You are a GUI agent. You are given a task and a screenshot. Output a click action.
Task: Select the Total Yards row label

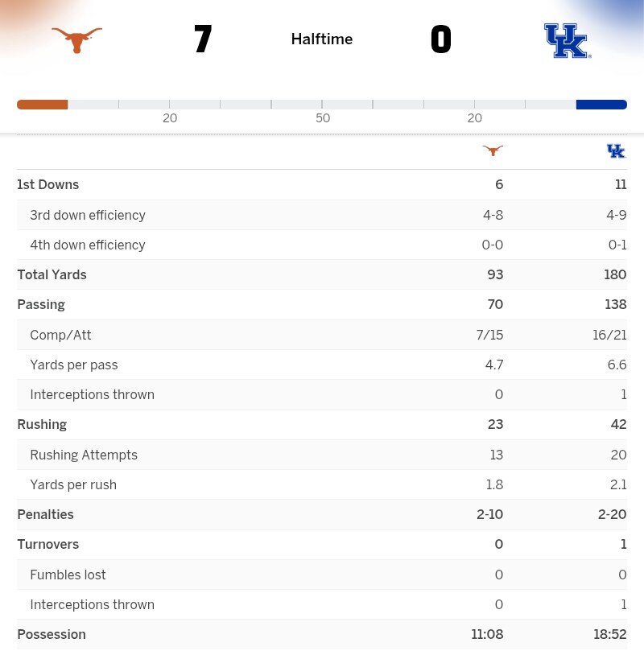[52, 275]
